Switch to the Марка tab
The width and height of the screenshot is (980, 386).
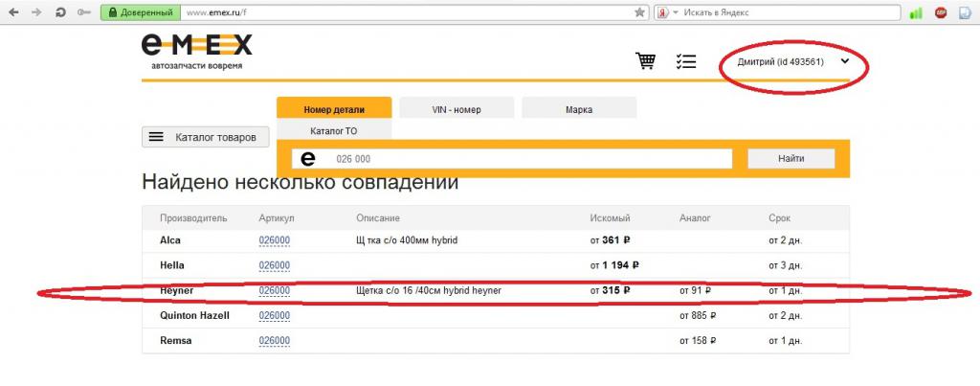click(579, 109)
